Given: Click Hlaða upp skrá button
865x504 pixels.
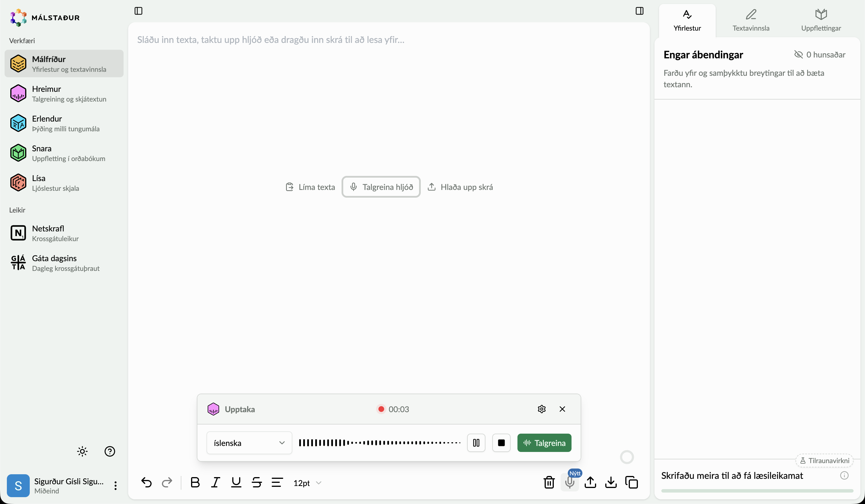Looking at the screenshot, I should (460, 187).
